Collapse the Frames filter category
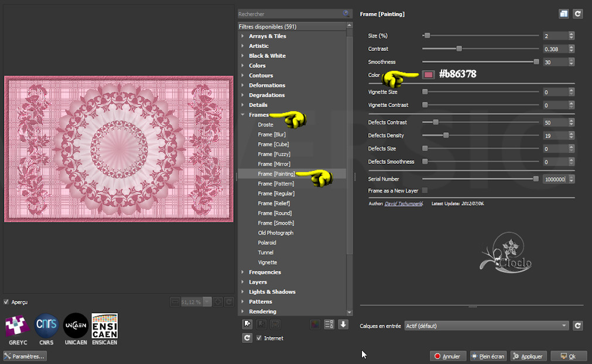 [242, 115]
